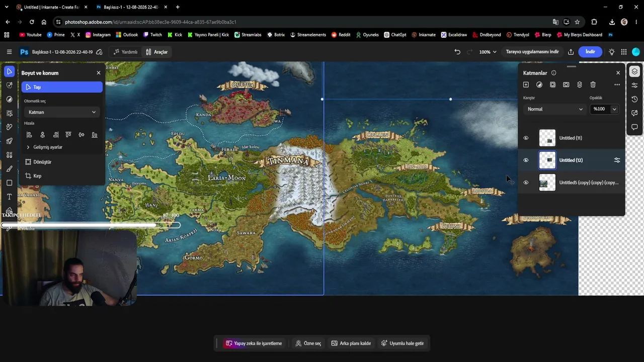Viewport: 644px width, 362px height.
Task: Toggle the Layers panel icon on right rail
Action: click(634, 71)
